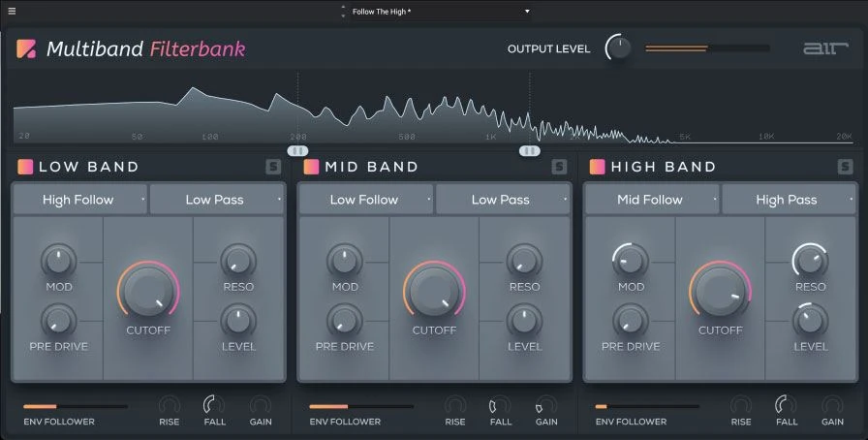
Task: Click the Low Band envelope RISE knob
Action: click(170, 404)
